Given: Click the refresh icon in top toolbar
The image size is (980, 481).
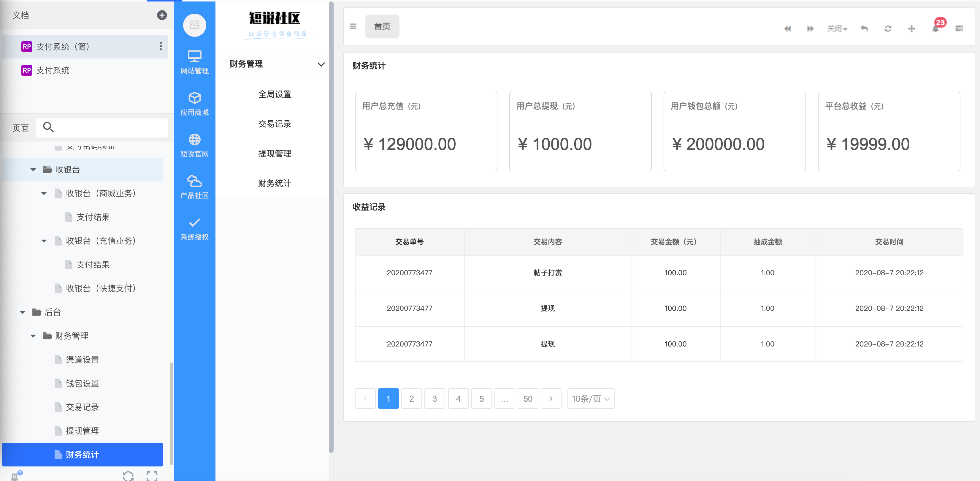Looking at the screenshot, I should coord(888,29).
